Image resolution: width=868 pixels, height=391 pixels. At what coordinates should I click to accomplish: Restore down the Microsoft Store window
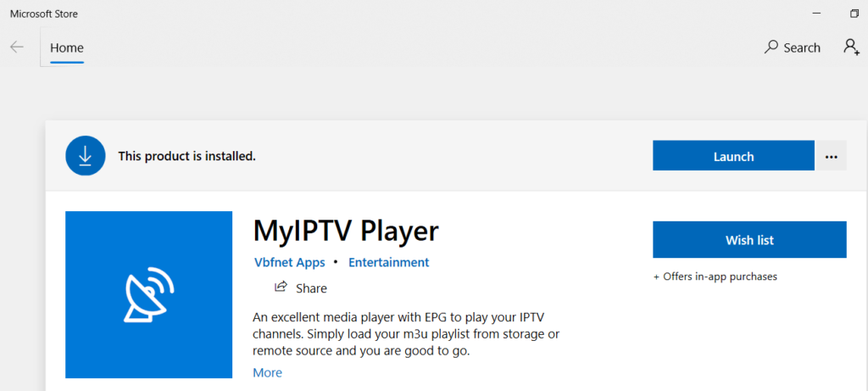(854, 14)
